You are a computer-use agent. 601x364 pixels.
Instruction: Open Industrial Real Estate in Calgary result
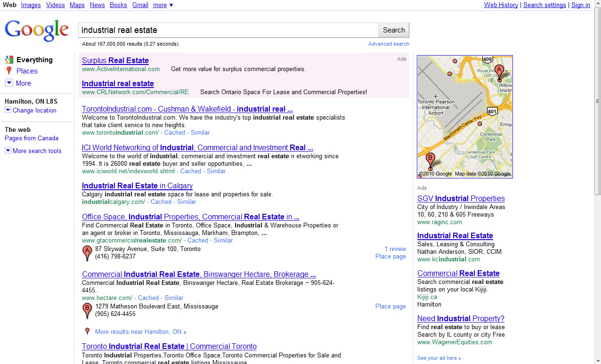coord(137,186)
